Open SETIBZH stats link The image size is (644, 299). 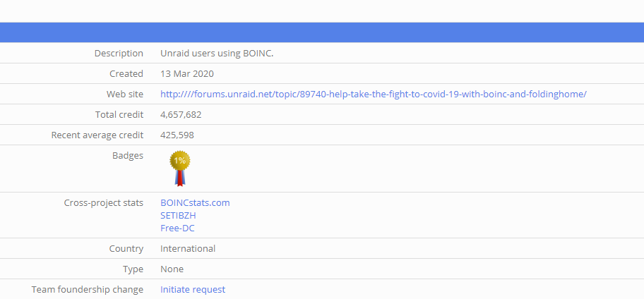[178, 215]
